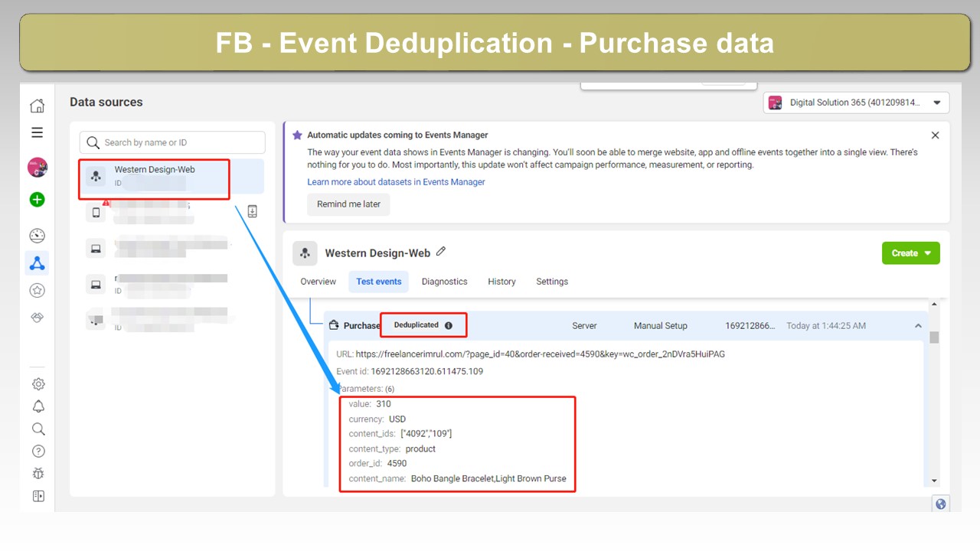Click the green plus Connect data icon
The image size is (980, 551).
point(37,200)
